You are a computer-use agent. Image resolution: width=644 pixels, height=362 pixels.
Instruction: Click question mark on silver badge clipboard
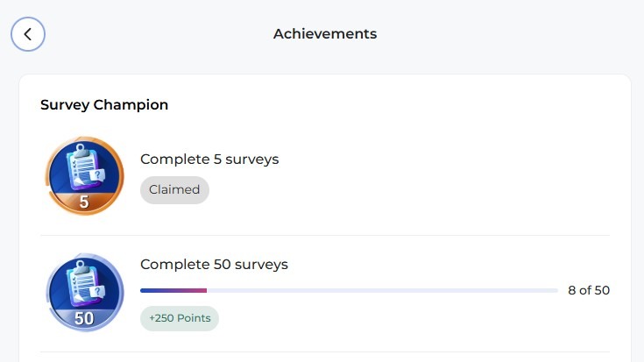pos(98,292)
